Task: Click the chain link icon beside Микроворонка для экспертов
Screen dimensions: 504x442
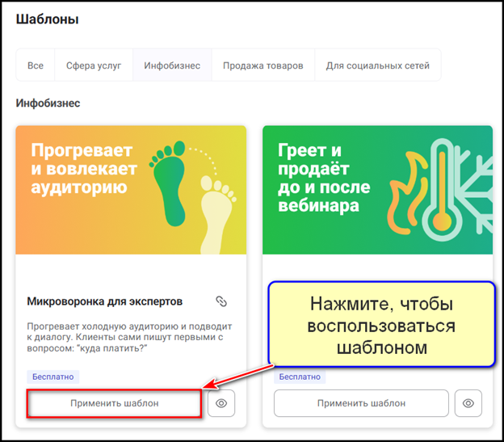Action: (x=221, y=301)
